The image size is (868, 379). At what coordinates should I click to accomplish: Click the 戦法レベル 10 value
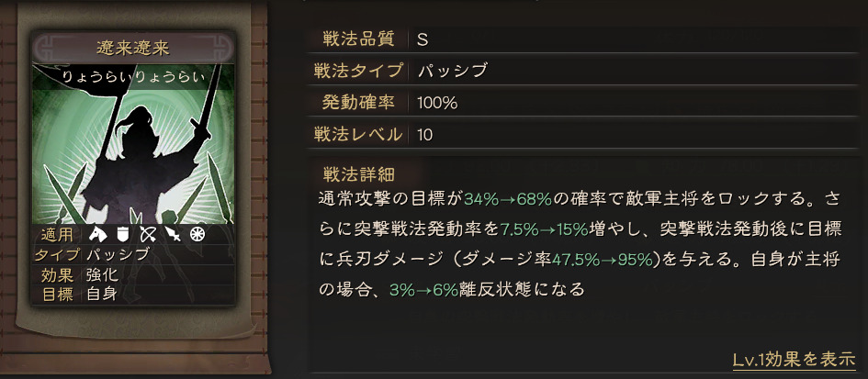425,135
